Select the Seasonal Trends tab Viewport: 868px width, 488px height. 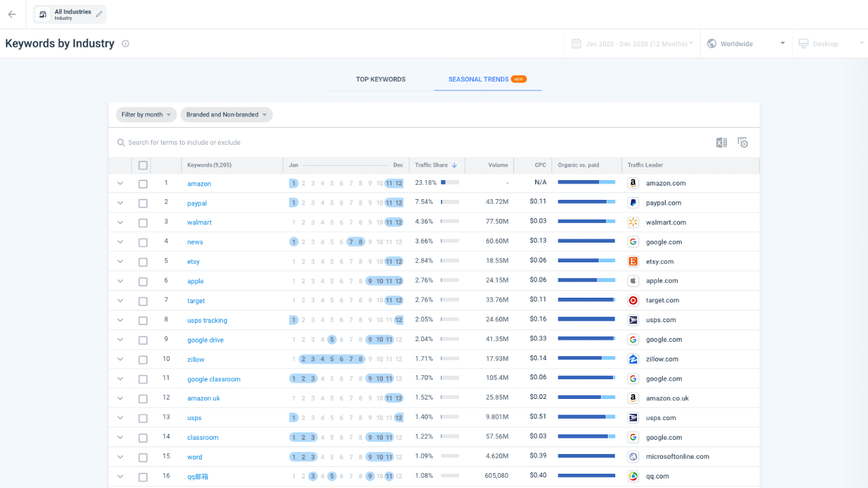tap(488, 80)
